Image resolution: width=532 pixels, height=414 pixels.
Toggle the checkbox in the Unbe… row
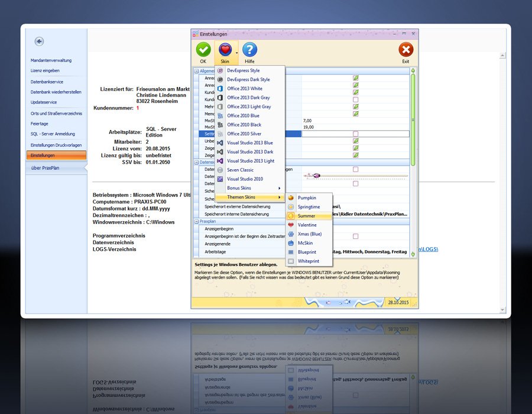click(356, 141)
